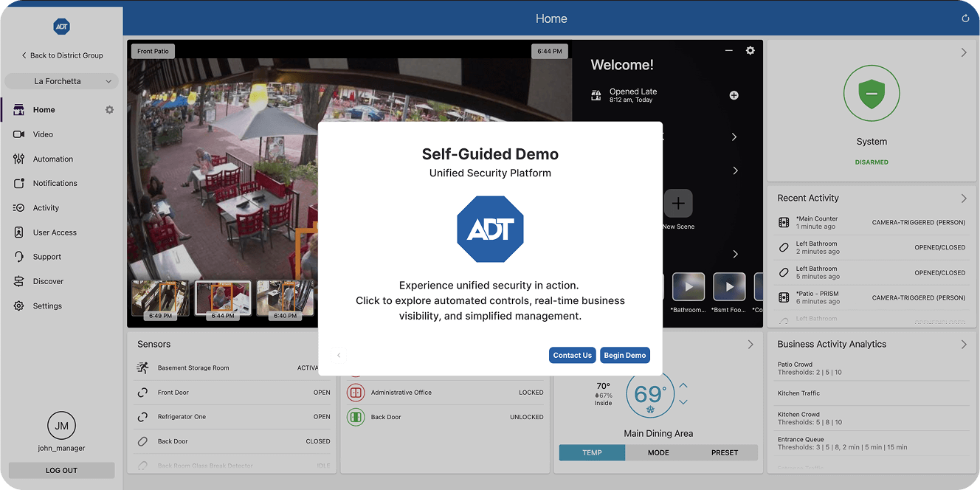Raise thermostat temperature with up arrow
980x490 pixels.
[x=683, y=386]
